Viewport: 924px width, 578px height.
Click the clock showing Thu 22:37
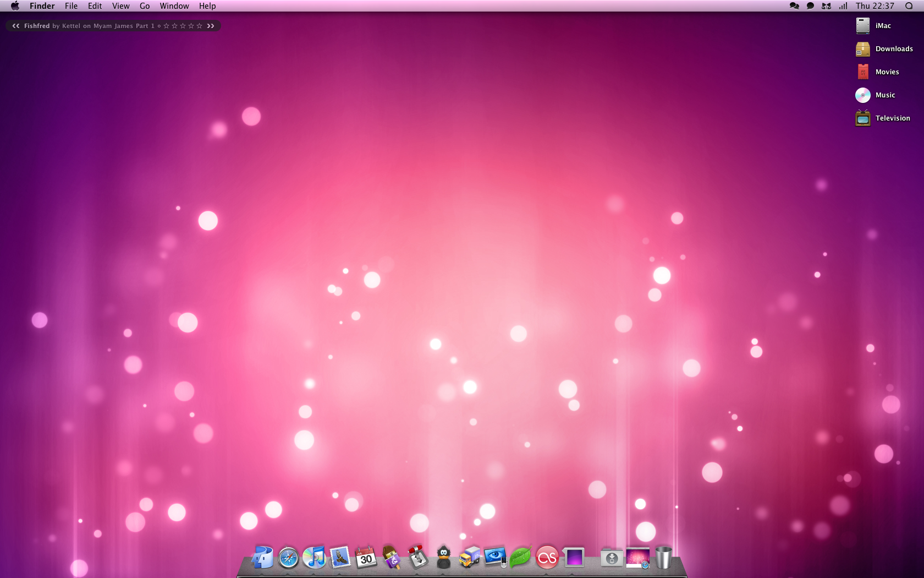pyautogui.click(x=875, y=6)
